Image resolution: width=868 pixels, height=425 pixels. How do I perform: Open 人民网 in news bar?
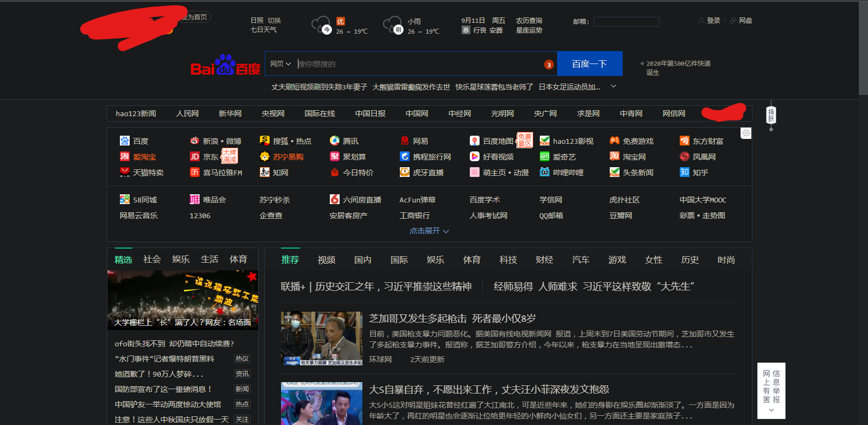tap(187, 113)
